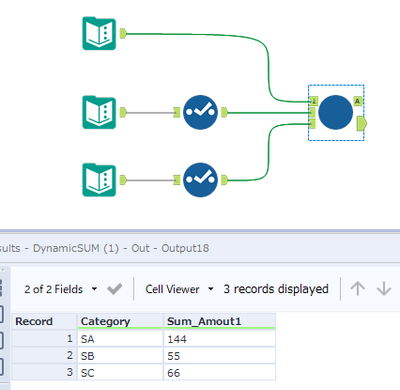Select record row number 2
The image size is (400, 390).
[44, 356]
